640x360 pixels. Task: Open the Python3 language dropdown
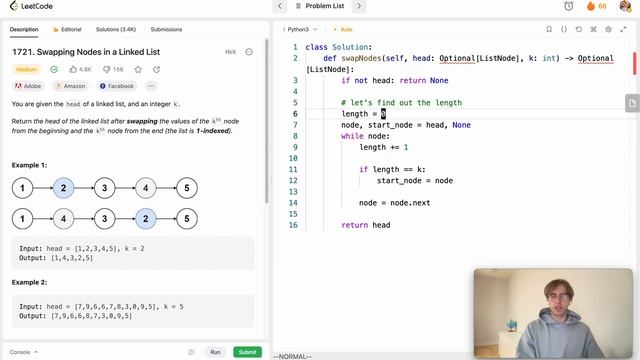click(300, 29)
